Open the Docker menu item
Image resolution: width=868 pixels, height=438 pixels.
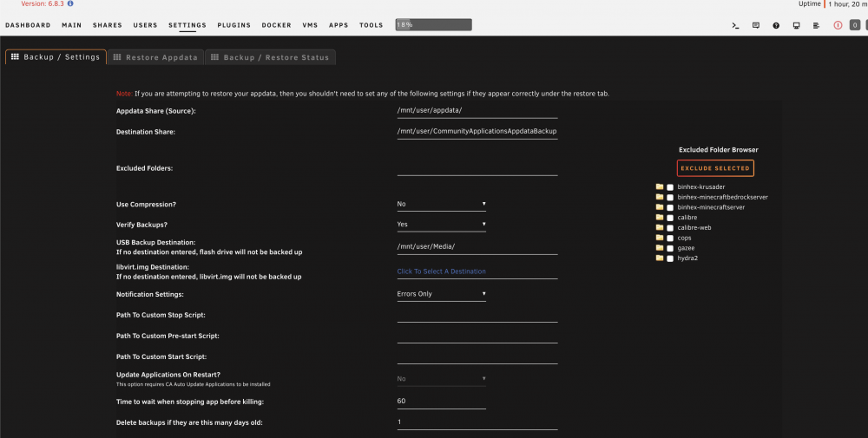(x=276, y=25)
